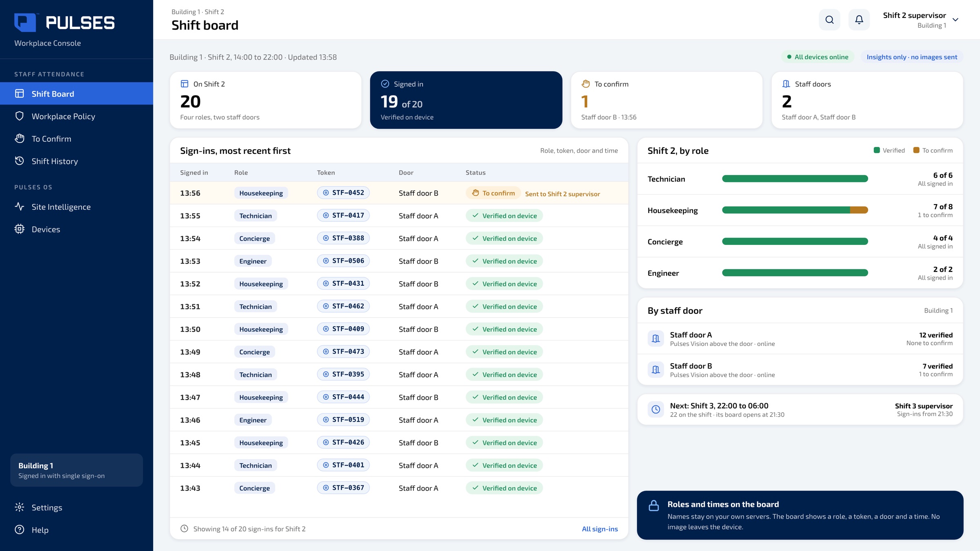The width and height of the screenshot is (980, 551).
Task: Click Insights only no images sent pill
Action: [912, 57]
